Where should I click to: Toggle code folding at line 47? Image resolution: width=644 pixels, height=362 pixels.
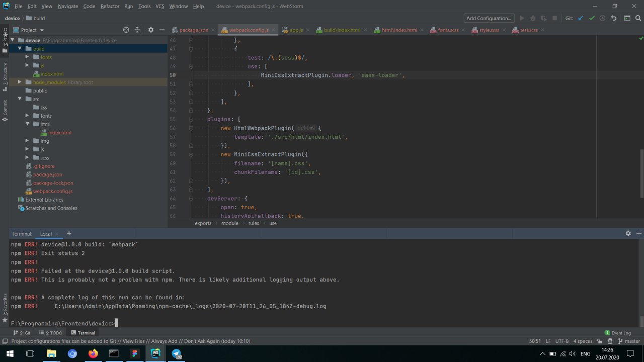[192, 49]
